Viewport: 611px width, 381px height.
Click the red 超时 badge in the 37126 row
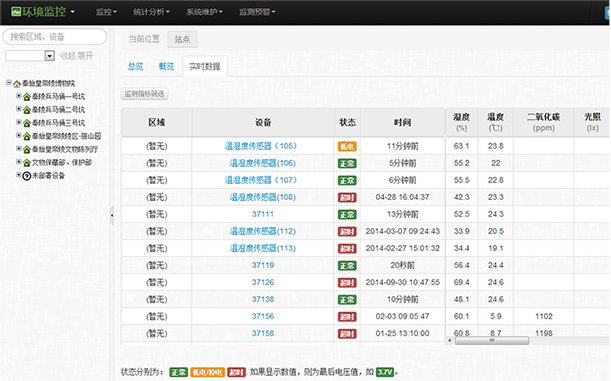click(347, 283)
